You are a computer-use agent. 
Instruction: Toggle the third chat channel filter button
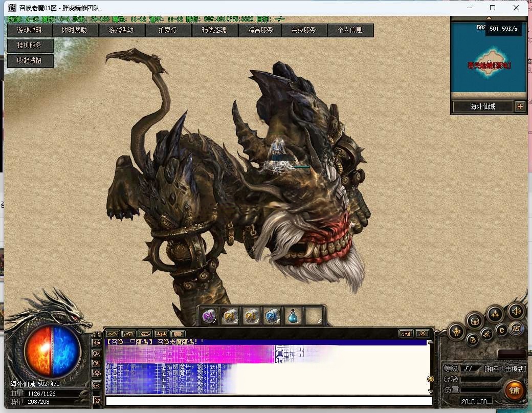97,363
